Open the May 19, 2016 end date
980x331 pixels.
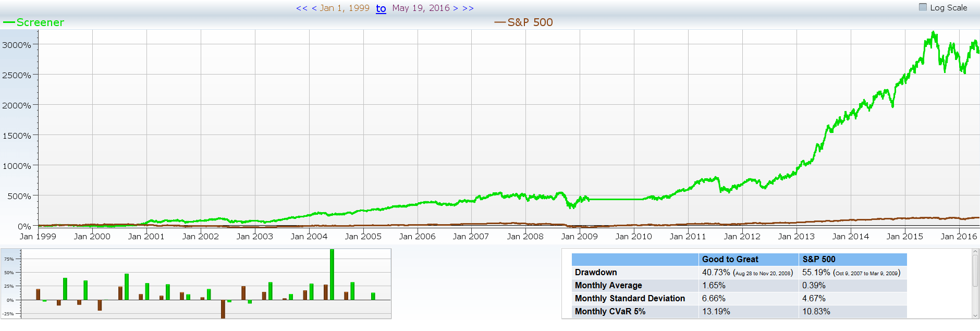tap(421, 8)
